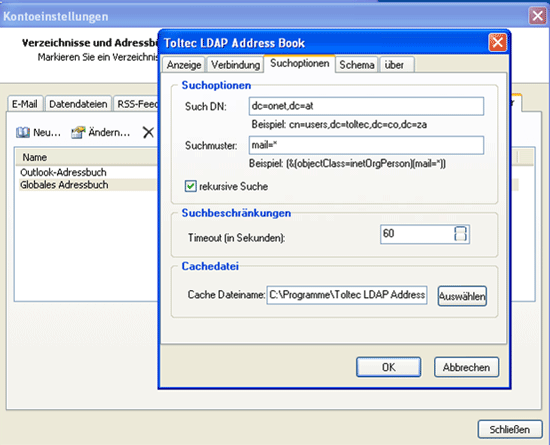Click the Abbrechen button

click(466, 367)
